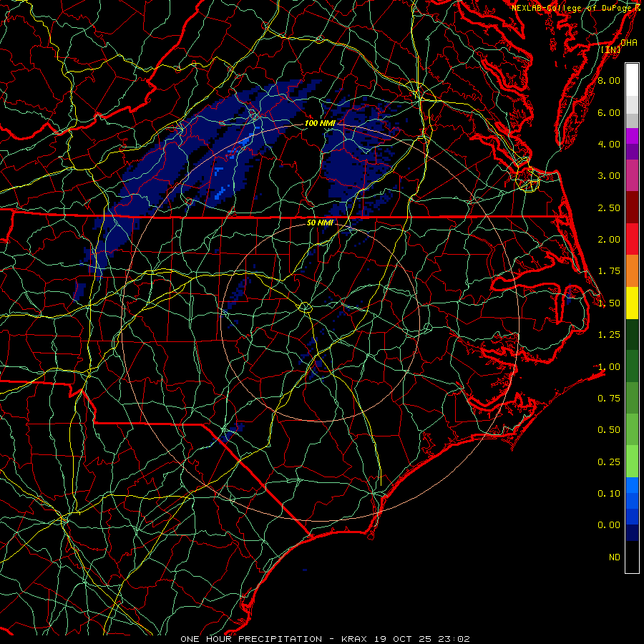Select the 4.00 legend value

pos(609,144)
